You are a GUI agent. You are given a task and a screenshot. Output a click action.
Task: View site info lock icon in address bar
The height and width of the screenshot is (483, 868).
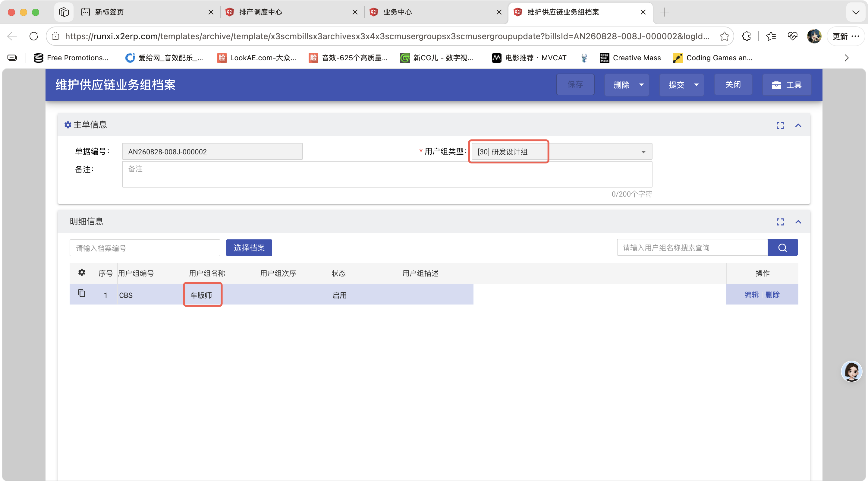pos(55,36)
